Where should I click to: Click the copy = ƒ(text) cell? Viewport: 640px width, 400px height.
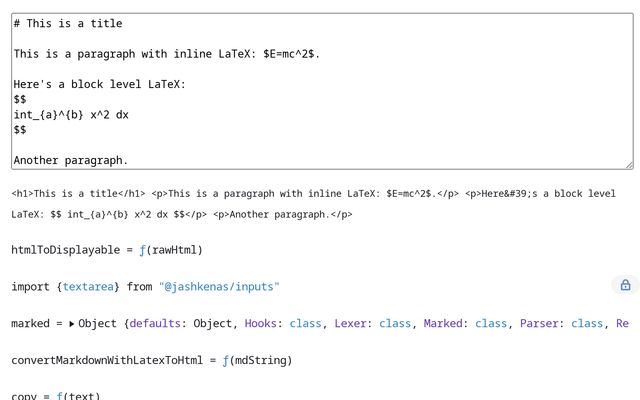pyautogui.click(x=56, y=396)
